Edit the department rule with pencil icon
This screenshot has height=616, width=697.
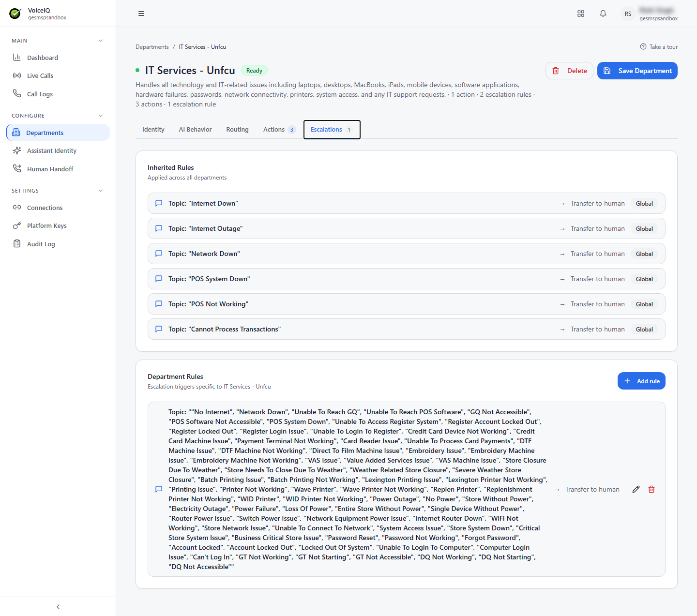[x=636, y=489]
